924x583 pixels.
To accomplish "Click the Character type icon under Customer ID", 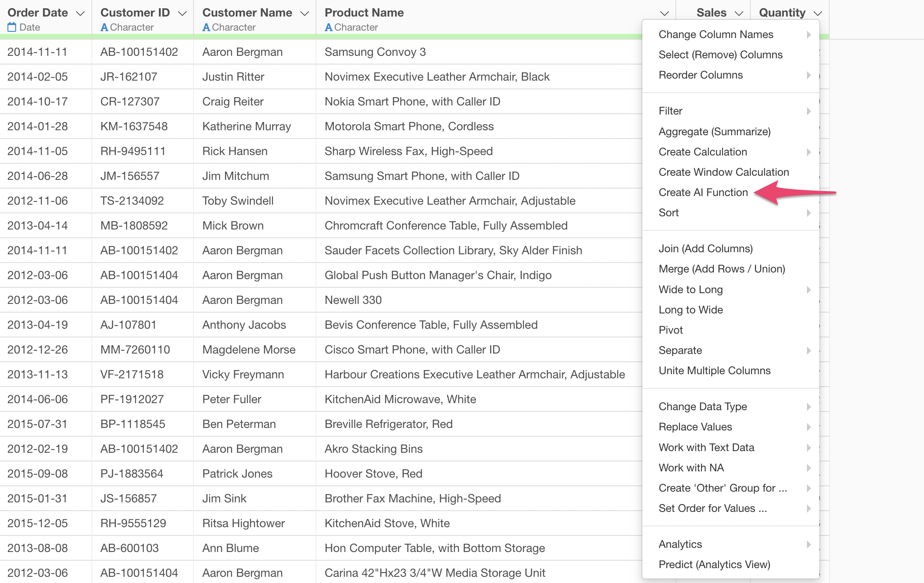I will [104, 27].
